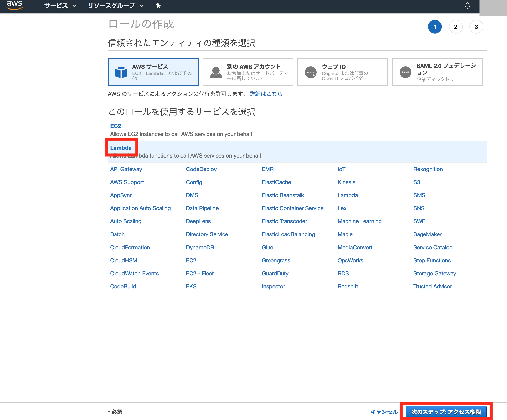Select CloudFormation service
The height and width of the screenshot is (420, 507).
[130, 247]
